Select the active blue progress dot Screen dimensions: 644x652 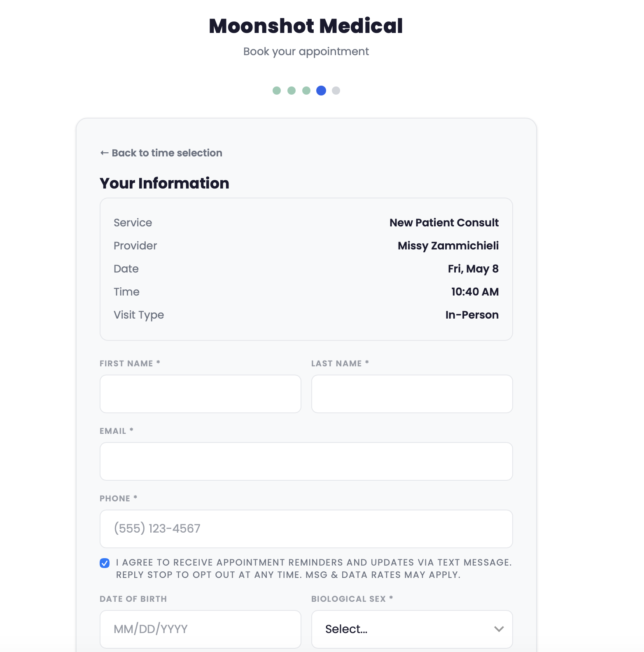coord(320,90)
